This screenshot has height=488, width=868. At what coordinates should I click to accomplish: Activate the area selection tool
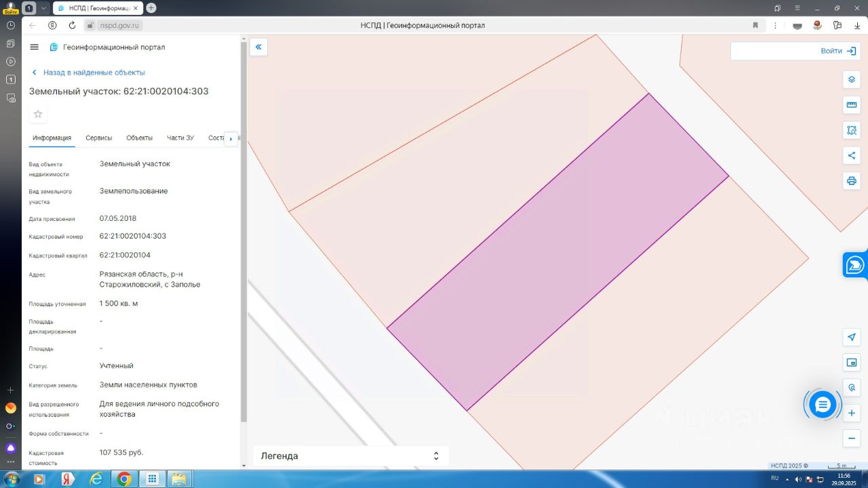coord(852,130)
